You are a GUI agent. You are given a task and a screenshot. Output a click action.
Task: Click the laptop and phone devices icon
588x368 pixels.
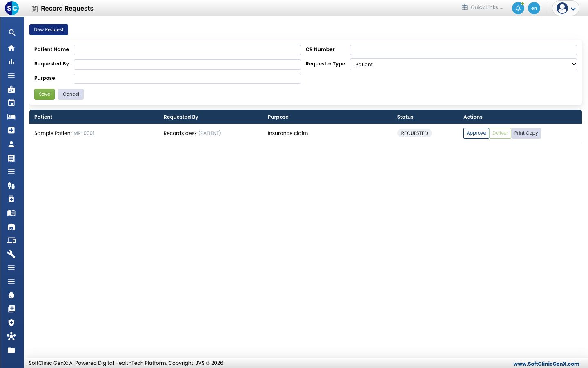coord(11,240)
